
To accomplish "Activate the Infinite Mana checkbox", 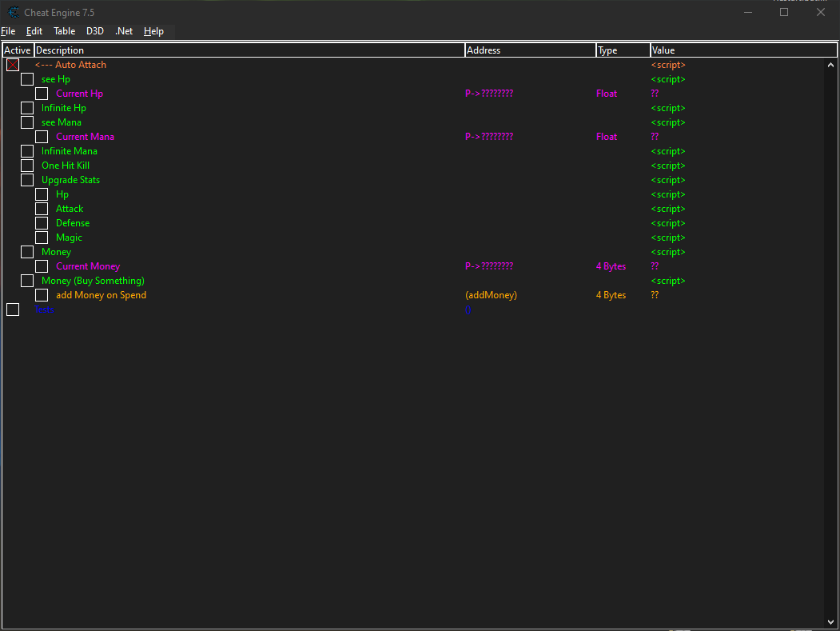I will 27,151.
